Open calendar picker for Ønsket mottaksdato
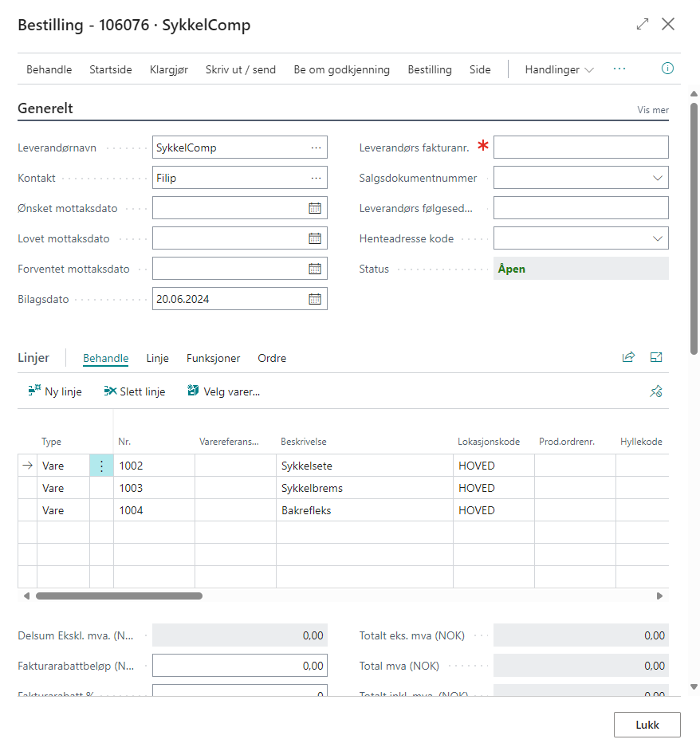700x755 pixels. pos(315,208)
